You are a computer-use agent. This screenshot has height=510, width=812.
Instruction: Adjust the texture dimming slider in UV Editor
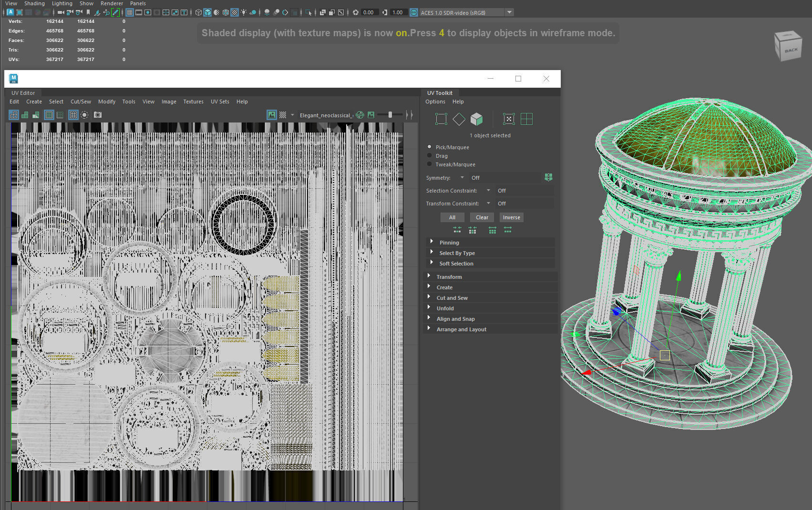(x=390, y=115)
